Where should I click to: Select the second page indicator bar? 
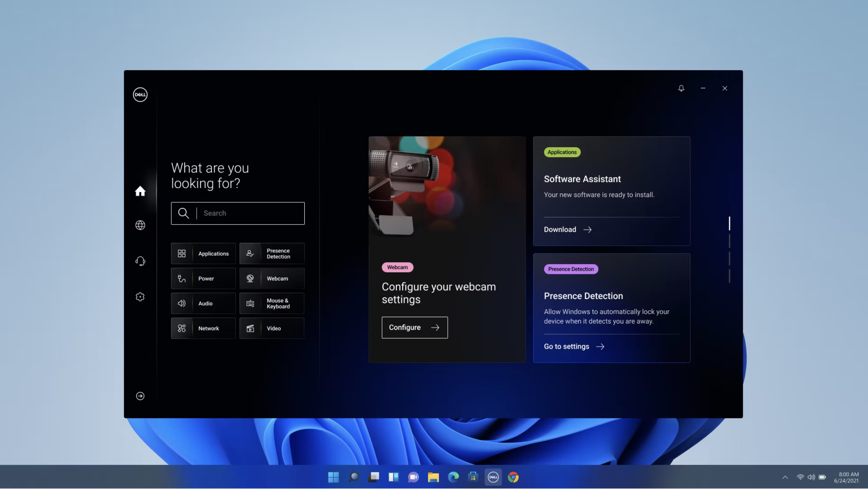[729, 241]
